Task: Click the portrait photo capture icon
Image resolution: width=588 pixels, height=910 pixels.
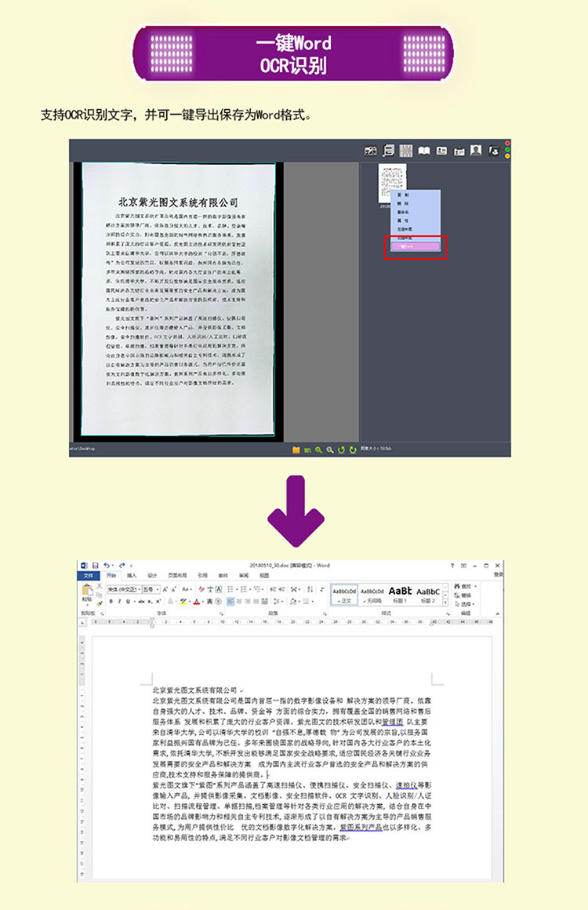Action: [x=476, y=151]
